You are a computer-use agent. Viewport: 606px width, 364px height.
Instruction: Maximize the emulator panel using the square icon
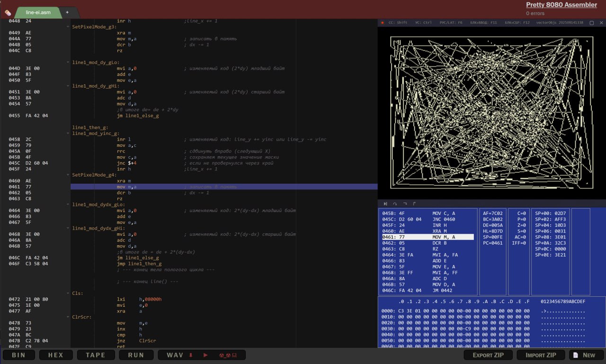click(591, 23)
